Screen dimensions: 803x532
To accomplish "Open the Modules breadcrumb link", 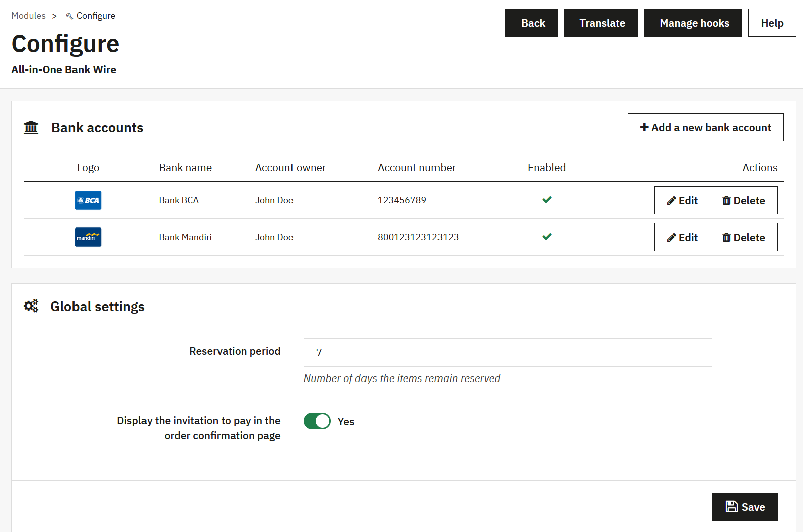I will 28,16.
